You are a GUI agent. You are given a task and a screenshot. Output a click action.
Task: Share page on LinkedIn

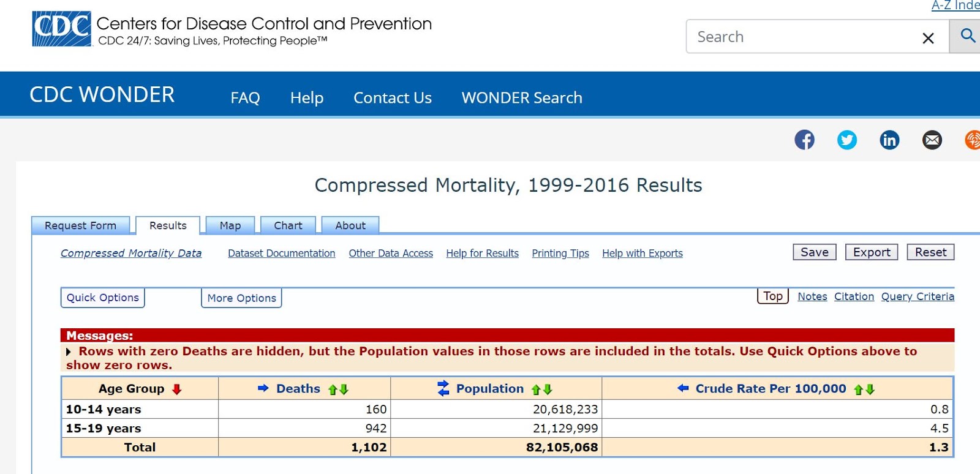[x=889, y=140]
